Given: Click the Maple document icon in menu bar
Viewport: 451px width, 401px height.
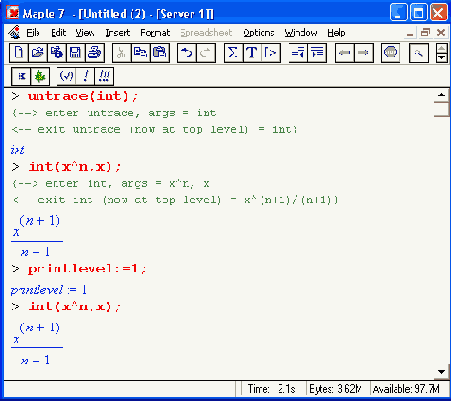Looking at the screenshot, I should point(14,32).
